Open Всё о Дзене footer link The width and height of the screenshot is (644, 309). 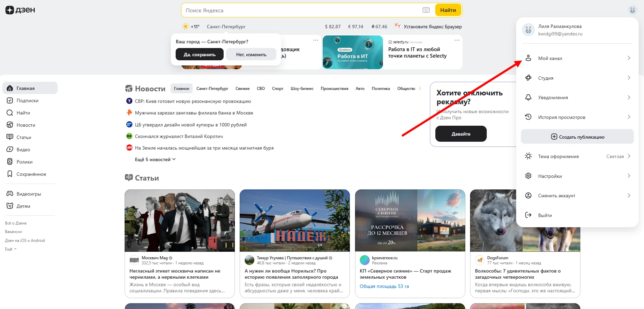pyautogui.click(x=16, y=223)
